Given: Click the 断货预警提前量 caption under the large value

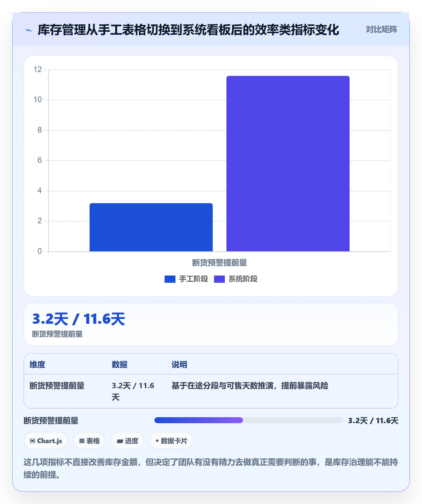Looking at the screenshot, I should tap(57, 334).
